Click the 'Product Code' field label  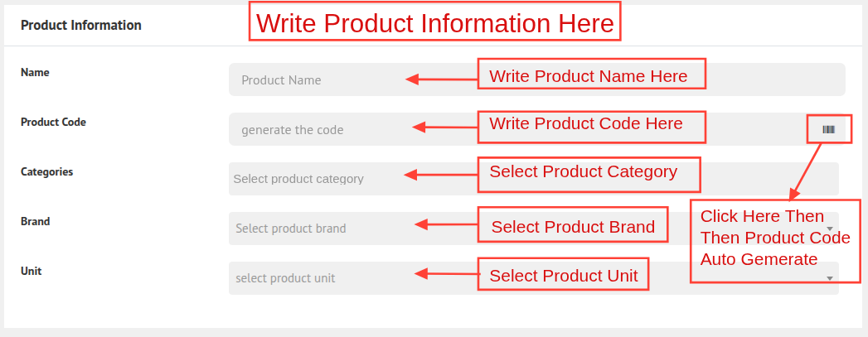53,123
